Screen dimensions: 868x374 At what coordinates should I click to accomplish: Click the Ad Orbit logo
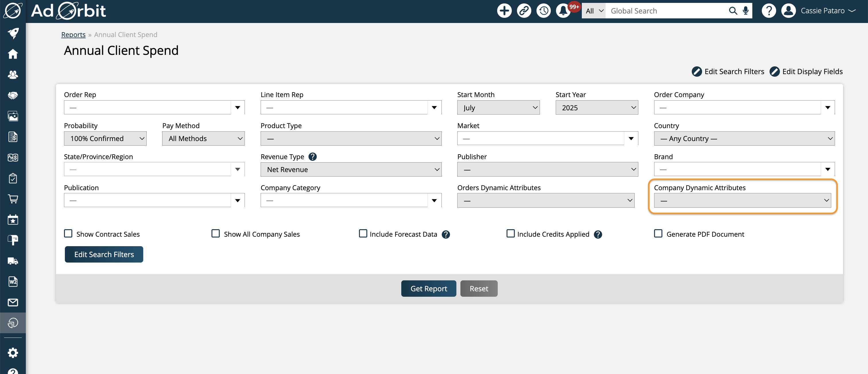point(68,11)
